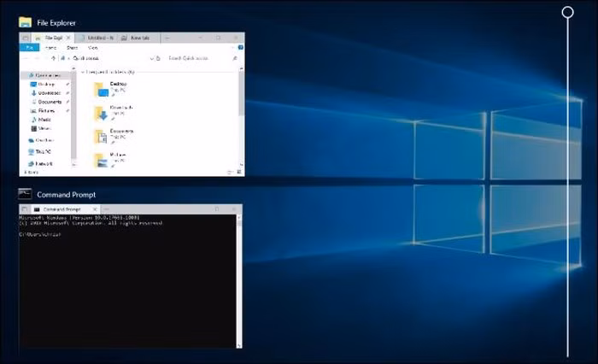Screen dimensions: 598x364
Task: Click the Command Prompt app icon in Task View
Action: pyautogui.click(x=25, y=194)
